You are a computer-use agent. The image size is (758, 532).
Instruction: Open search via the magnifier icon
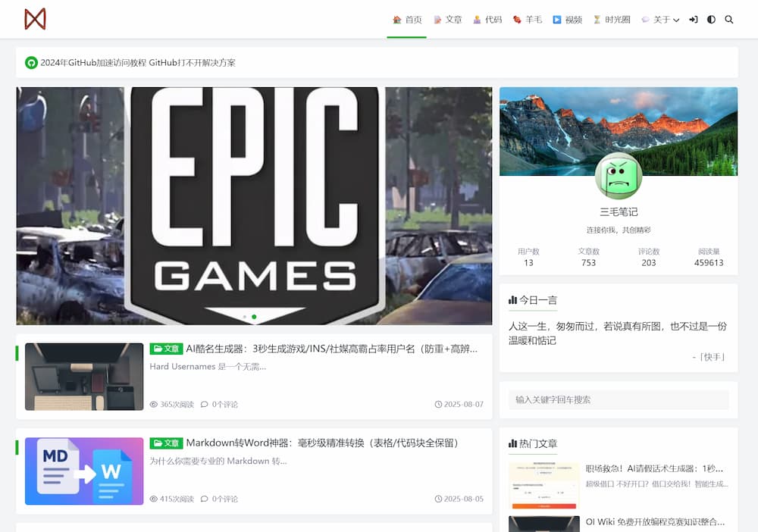pos(728,20)
